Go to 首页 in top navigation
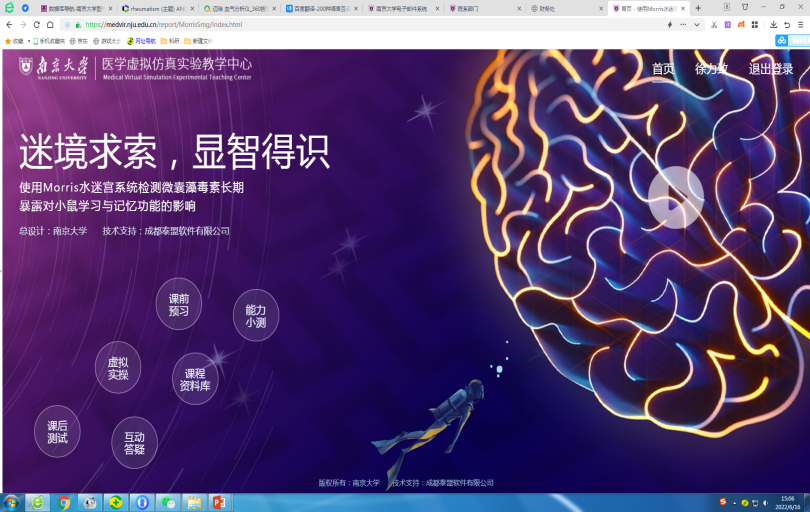 (663, 69)
